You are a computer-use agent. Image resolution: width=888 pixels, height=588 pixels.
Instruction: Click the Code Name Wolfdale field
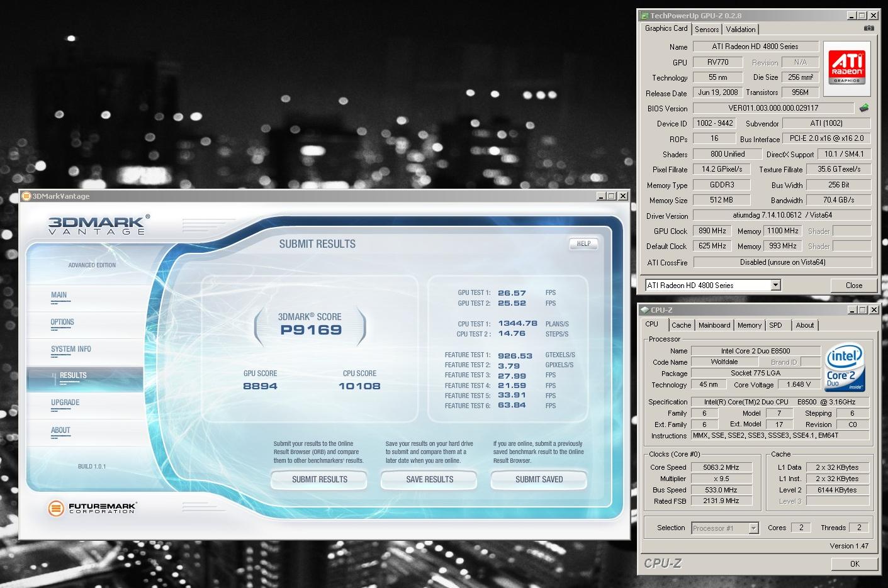(724, 362)
